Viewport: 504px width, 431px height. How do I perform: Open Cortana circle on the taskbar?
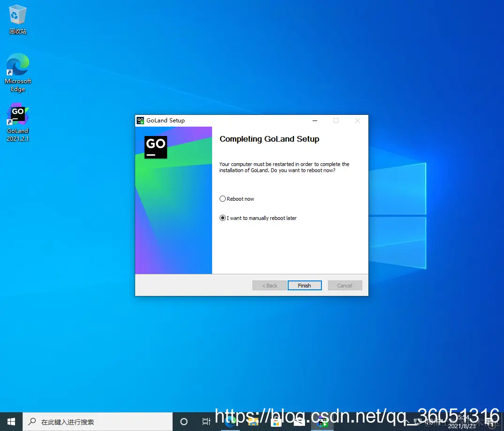184,422
